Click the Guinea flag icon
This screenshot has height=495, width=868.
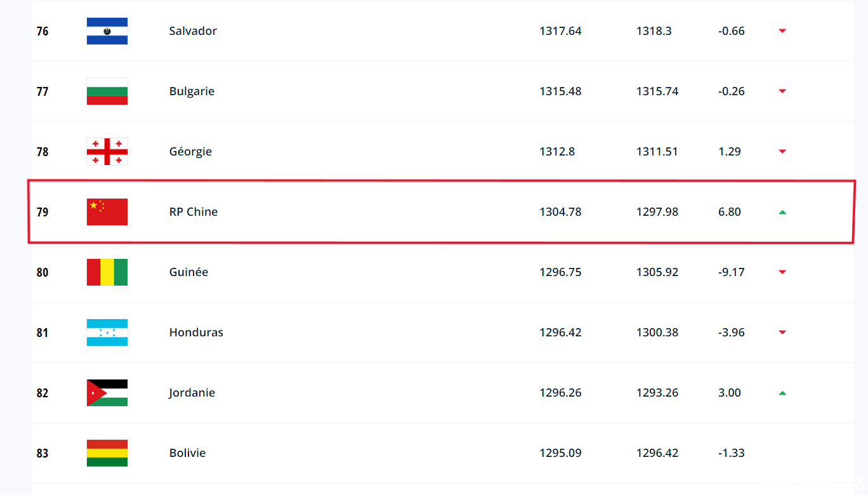107,272
